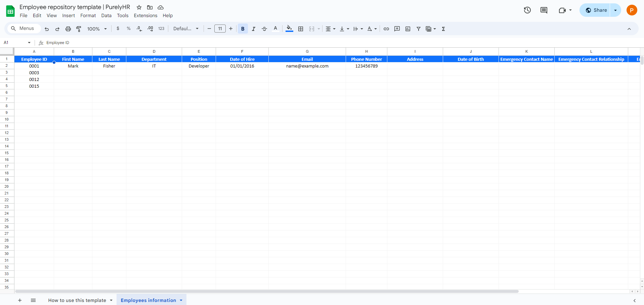
Task: Select cell A2 containing 0001
Action: 34,66
